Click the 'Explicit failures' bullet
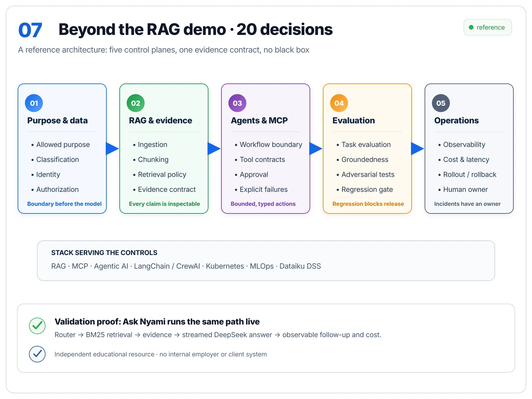Screen dimensions: 532x399 tap(261, 190)
